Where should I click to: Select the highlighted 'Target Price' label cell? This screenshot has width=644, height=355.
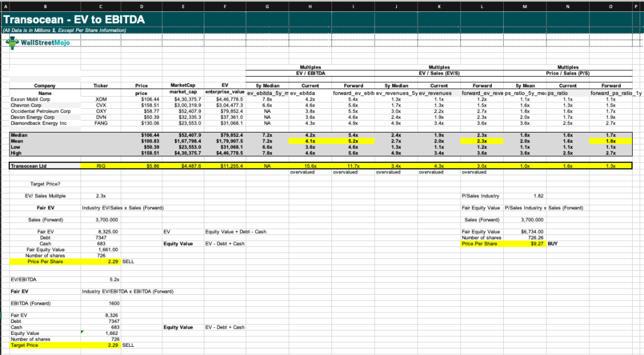pos(45,345)
